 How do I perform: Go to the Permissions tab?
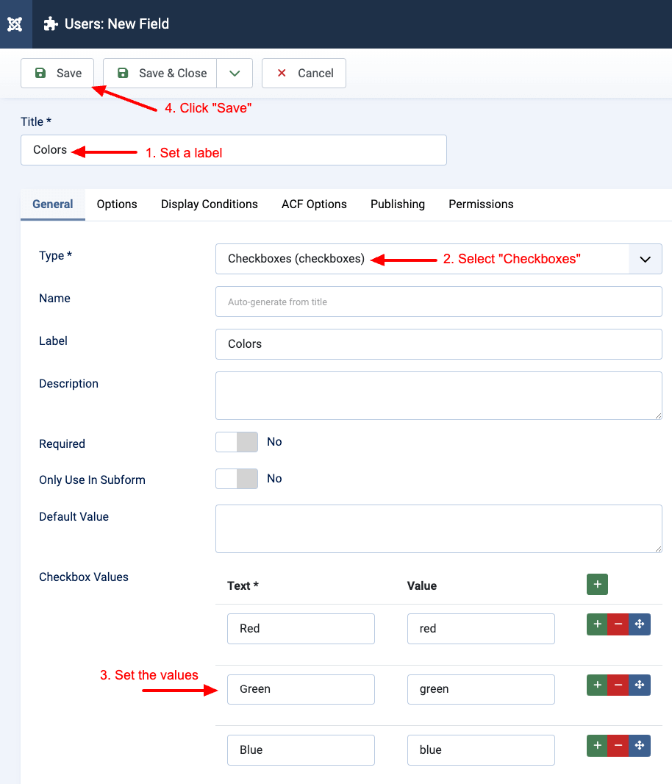(481, 204)
